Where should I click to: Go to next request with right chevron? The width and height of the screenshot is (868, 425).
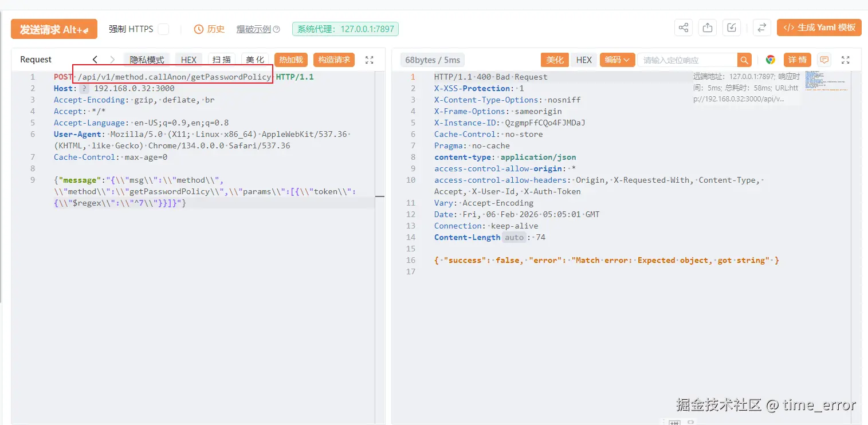point(112,60)
